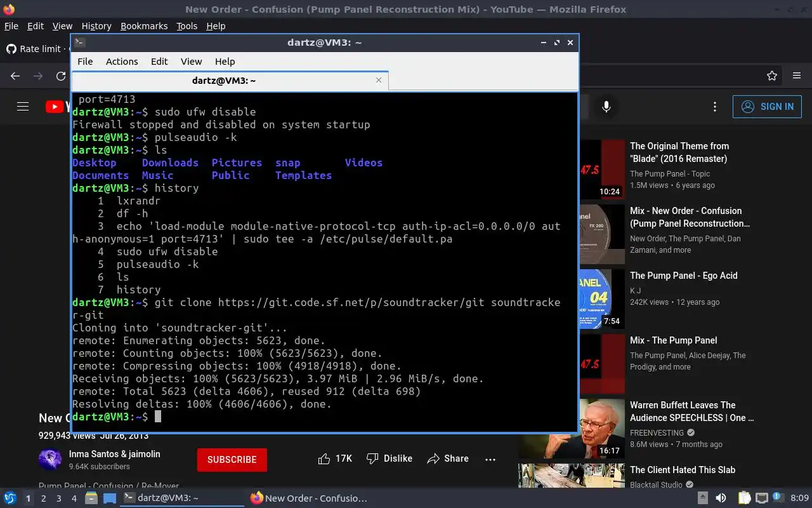
Task: Open Firefox View menu
Action: click(x=62, y=26)
